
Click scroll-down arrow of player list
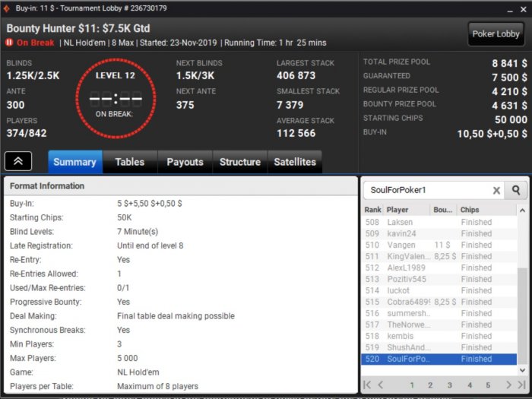click(x=523, y=371)
